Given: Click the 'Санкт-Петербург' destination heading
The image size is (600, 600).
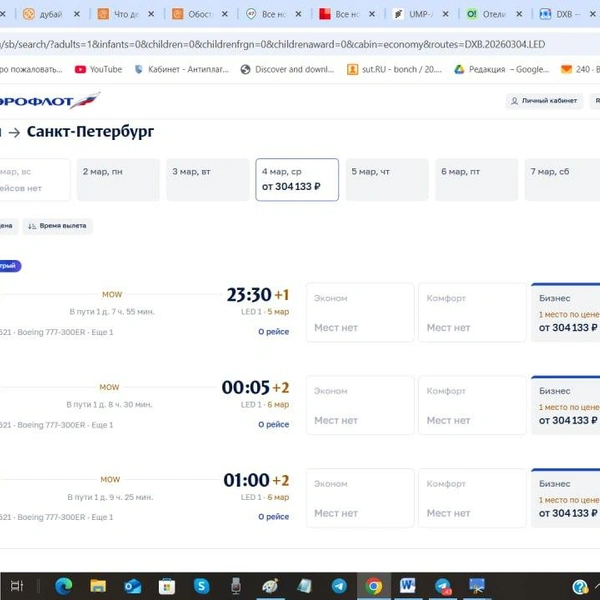Looking at the screenshot, I should [90, 132].
